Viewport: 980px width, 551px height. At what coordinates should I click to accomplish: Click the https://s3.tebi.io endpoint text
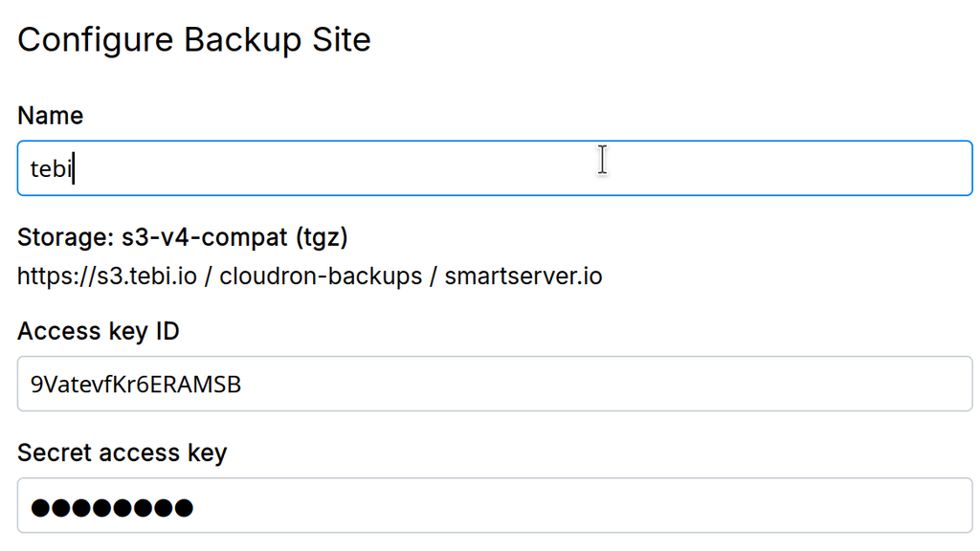click(107, 276)
